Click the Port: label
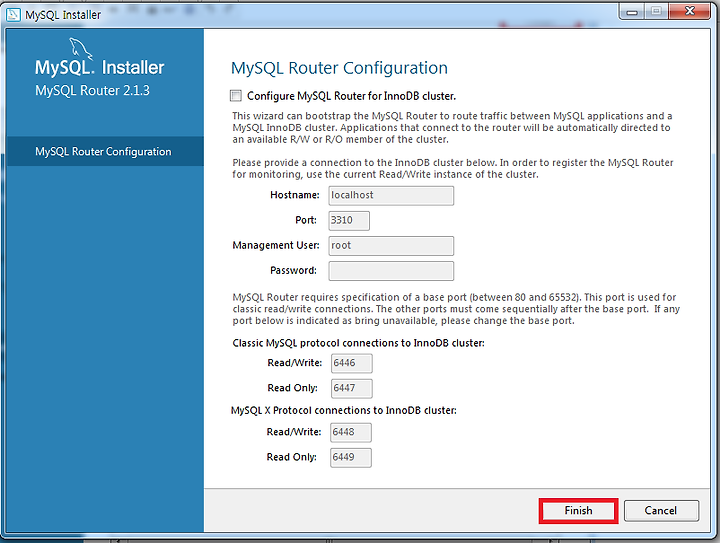The image size is (720, 543). (306, 220)
